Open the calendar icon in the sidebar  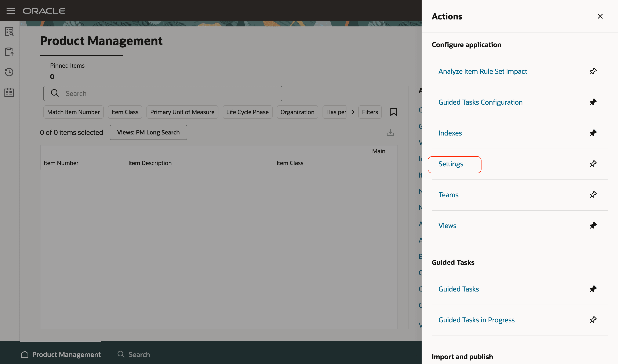point(9,92)
